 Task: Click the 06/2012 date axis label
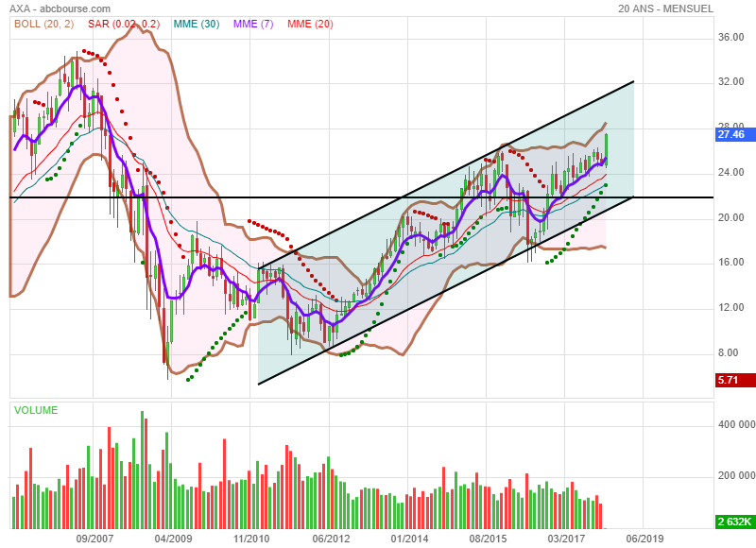331,539
